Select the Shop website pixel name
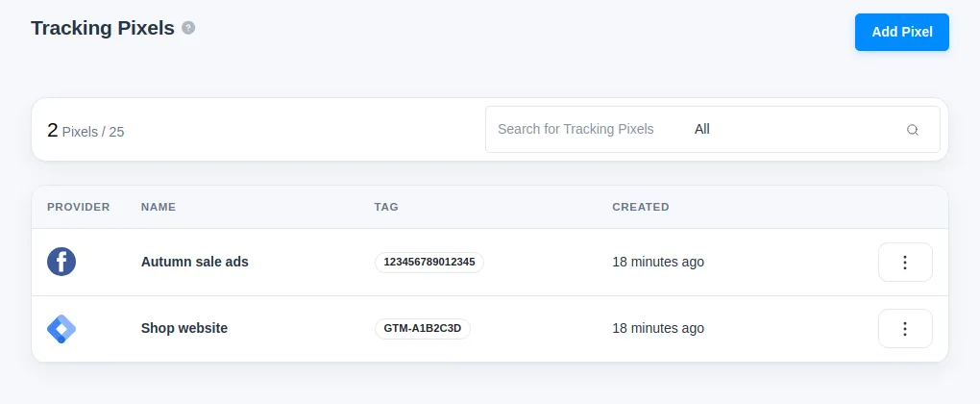Viewport: 980px width, 404px height. [x=184, y=328]
